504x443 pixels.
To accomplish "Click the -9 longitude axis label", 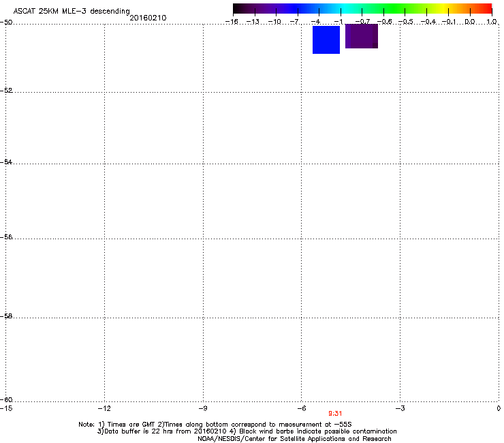I will coord(203,408).
